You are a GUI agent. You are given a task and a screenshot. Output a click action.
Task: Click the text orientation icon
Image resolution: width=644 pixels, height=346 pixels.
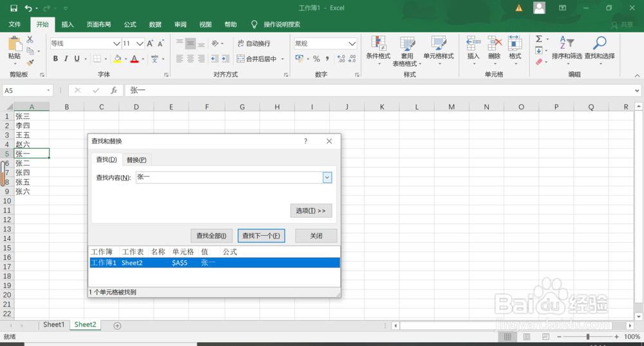[215, 43]
